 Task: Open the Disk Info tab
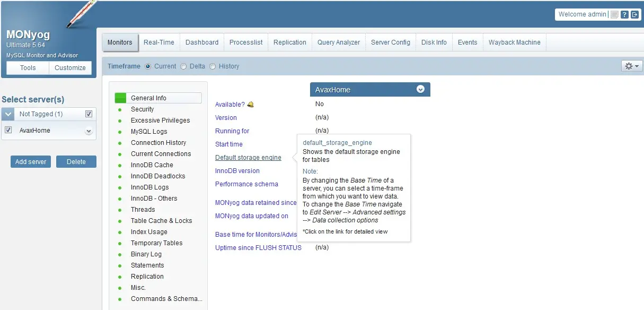tap(434, 42)
